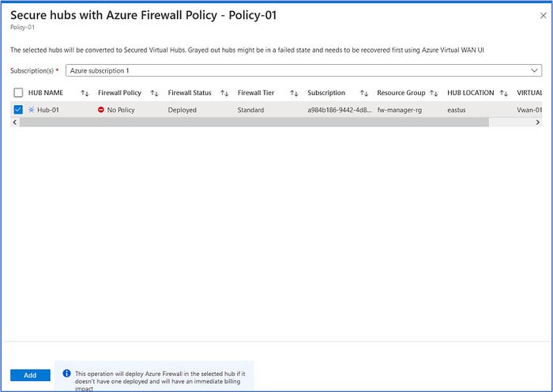The height and width of the screenshot is (392, 553).
Task: Sort by Subscription arrows icon
Action: point(364,93)
